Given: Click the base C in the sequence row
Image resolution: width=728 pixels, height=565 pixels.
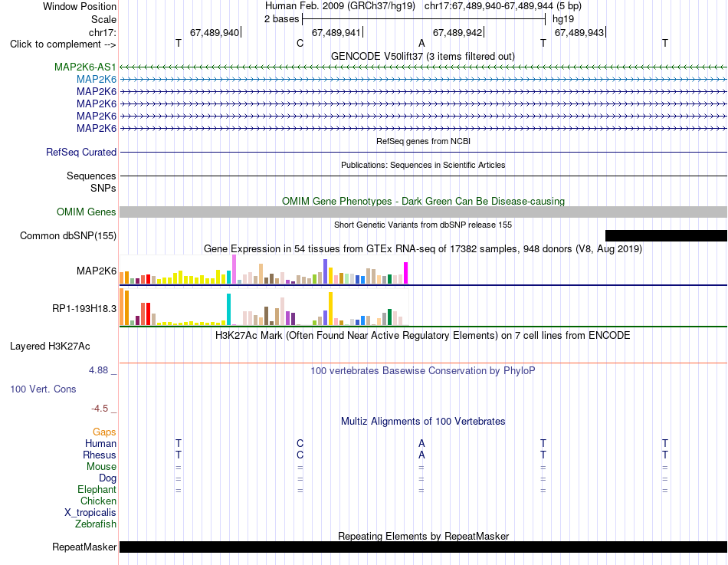Looking at the screenshot, I should [300, 44].
